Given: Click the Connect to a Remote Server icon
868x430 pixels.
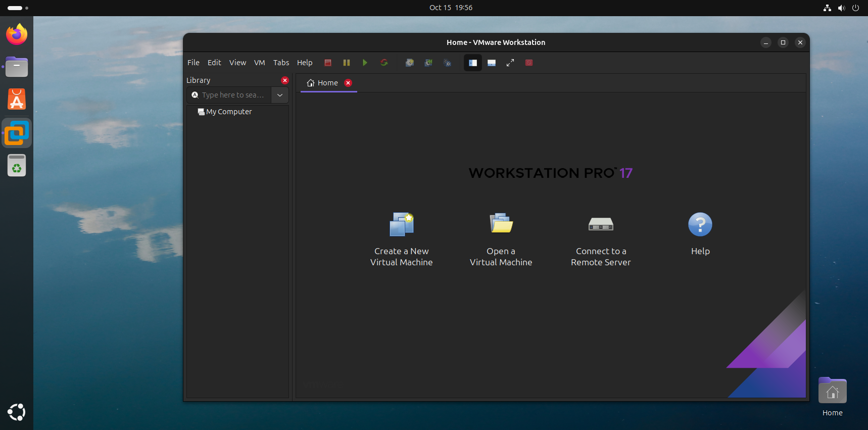Looking at the screenshot, I should point(601,224).
